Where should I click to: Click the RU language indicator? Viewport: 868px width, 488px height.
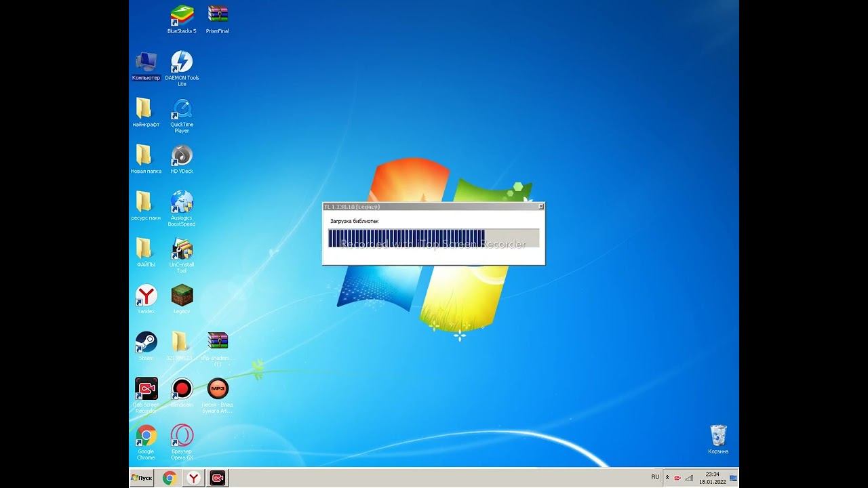pyautogui.click(x=655, y=477)
